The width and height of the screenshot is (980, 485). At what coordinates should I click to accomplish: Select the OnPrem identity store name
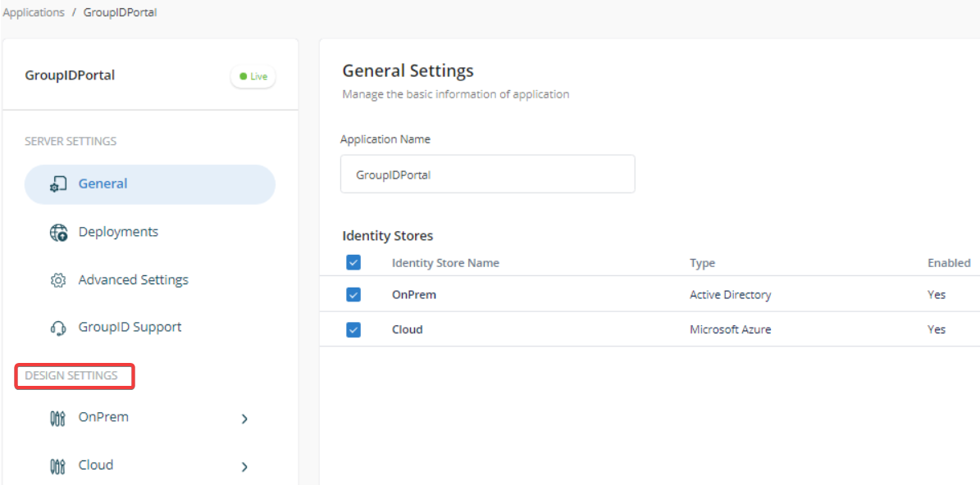414,295
